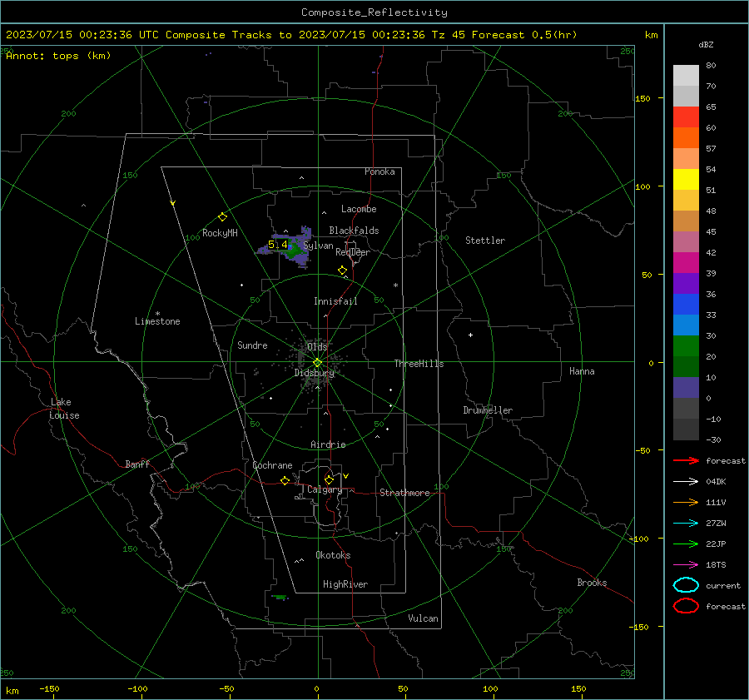This screenshot has width=749, height=700.
Task: Click the date-time track header text
Action: point(291,35)
